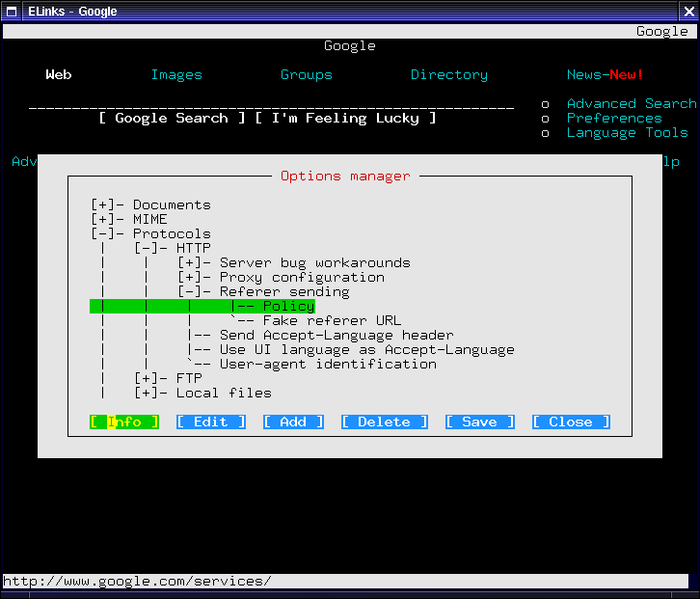Click the Google Search button

(x=172, y=119)
